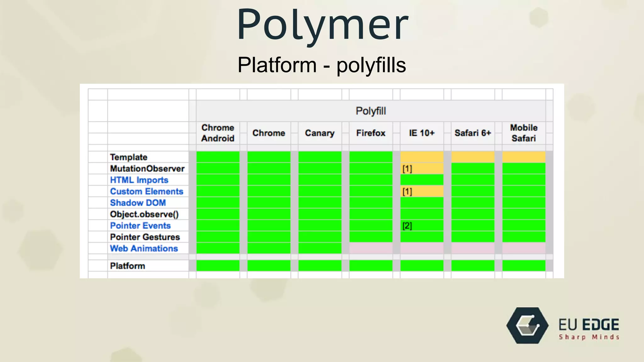
Task: Open the Pointer Events link
Action: [x=140, y=226]
